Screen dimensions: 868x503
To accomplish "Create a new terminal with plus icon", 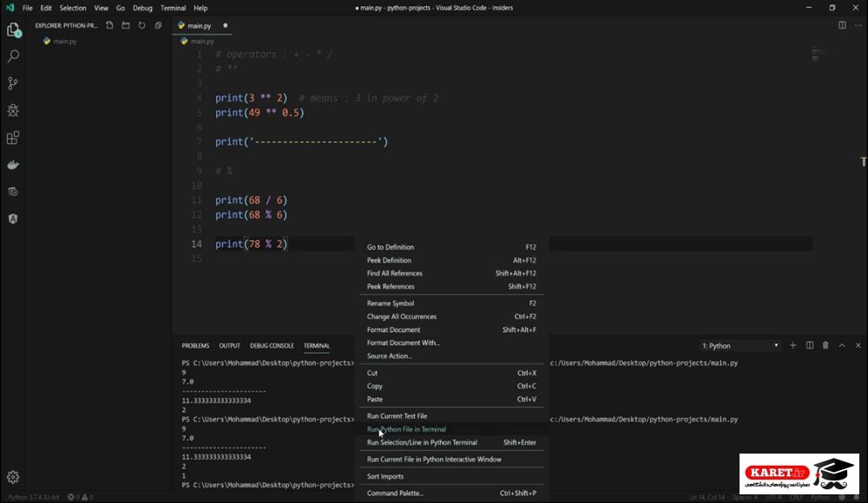I will coord(792,345).
